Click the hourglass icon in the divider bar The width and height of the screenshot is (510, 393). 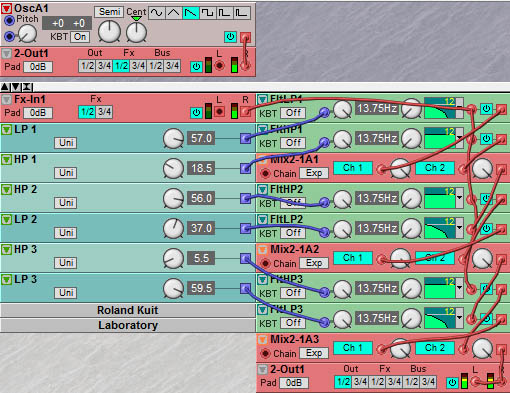(x=27, y=87)
